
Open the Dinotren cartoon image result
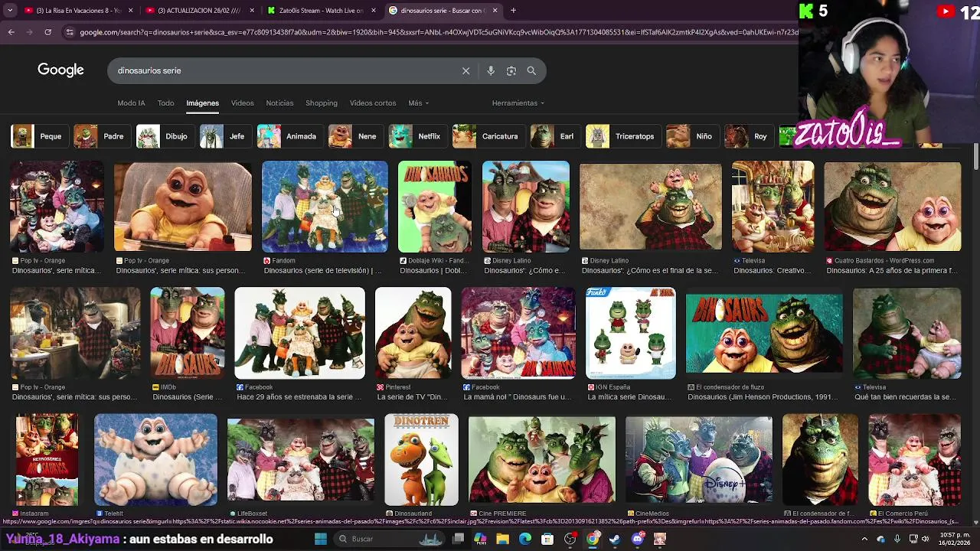tap(421, 460)
